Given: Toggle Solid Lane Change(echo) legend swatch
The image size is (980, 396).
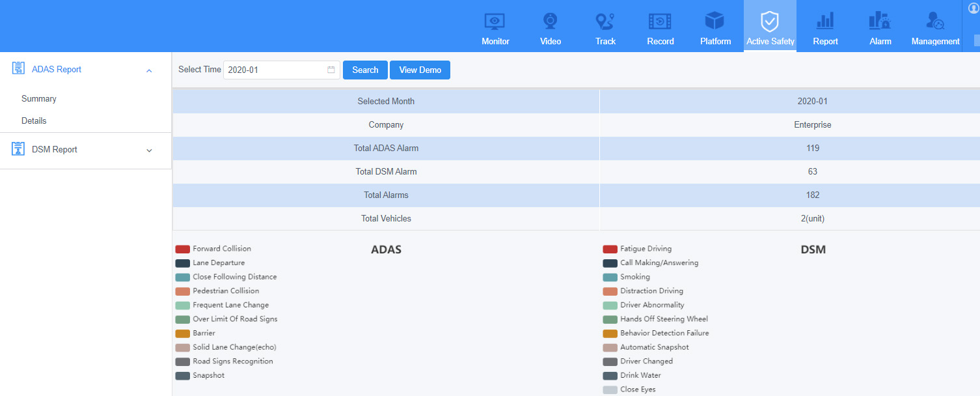Looking at the screenshot, I should click(x=182, y=347).
